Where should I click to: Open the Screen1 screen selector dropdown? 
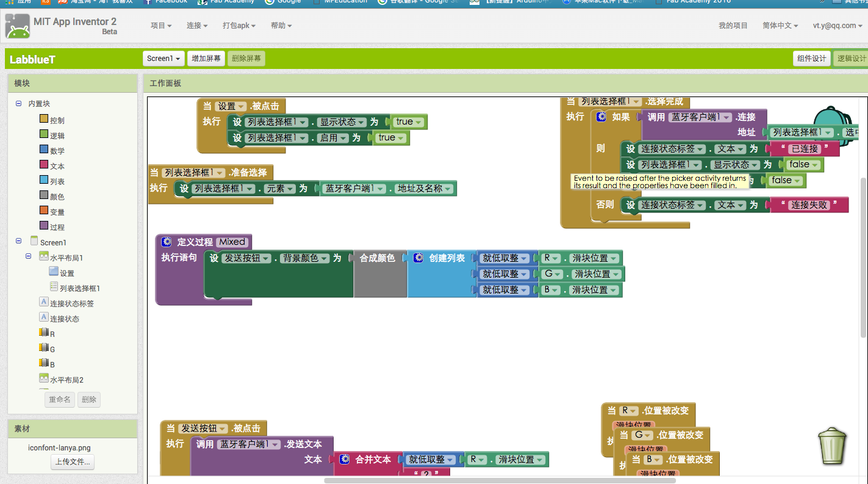tap(163, 59)
